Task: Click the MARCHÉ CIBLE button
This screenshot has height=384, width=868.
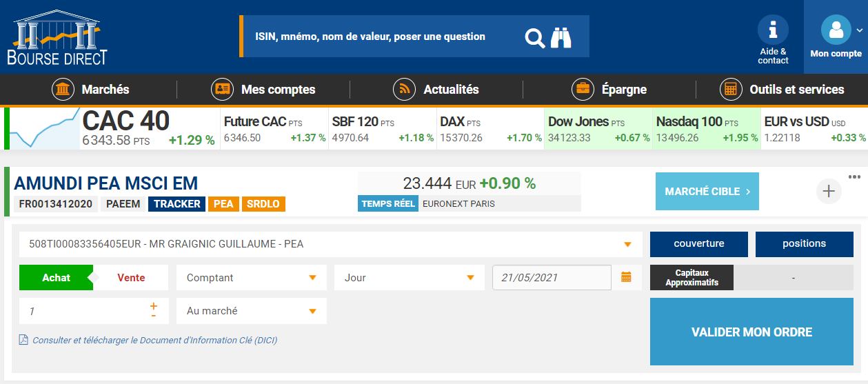Action: [x=707, y=191]
